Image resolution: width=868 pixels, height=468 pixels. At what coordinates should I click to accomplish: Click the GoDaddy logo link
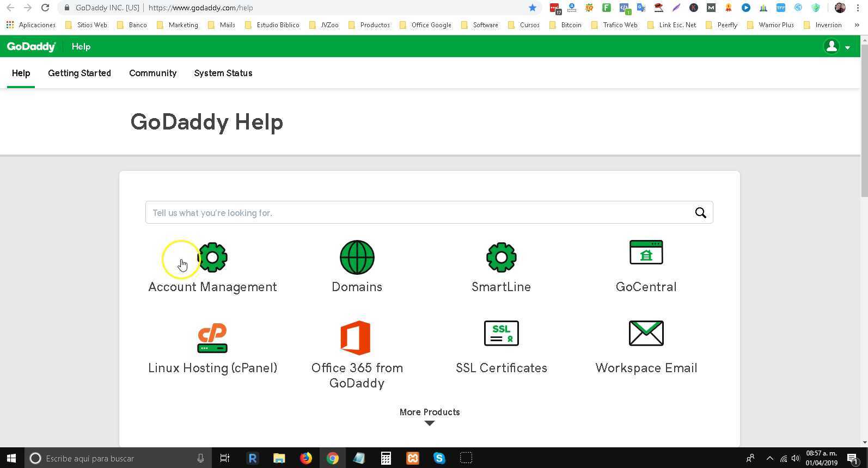tap(31, 47)
